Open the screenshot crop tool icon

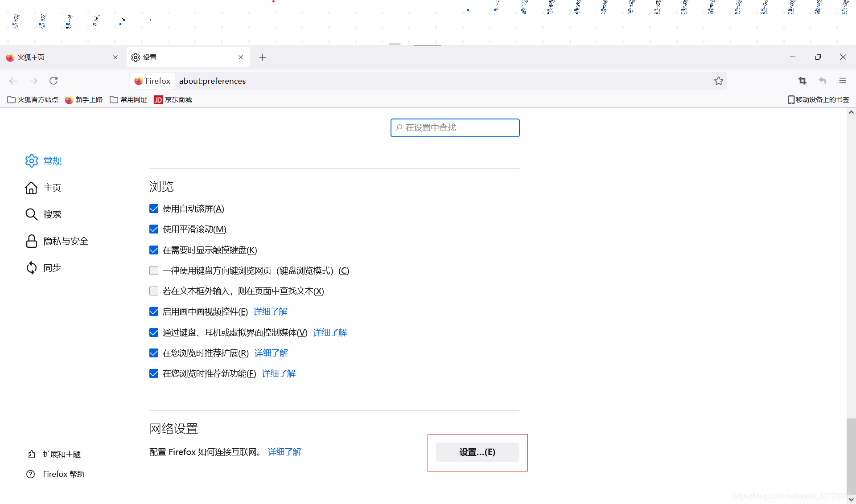tap(802, 81)
